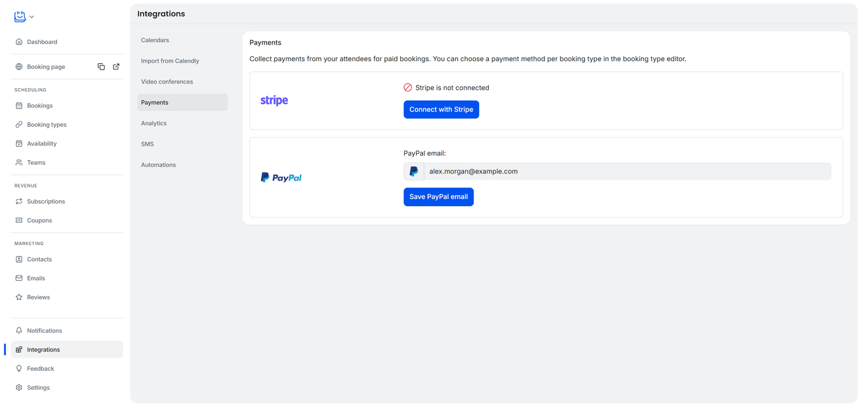Click the Booking types link icon
The image size is (868, 407).
(x=19, y=125)
